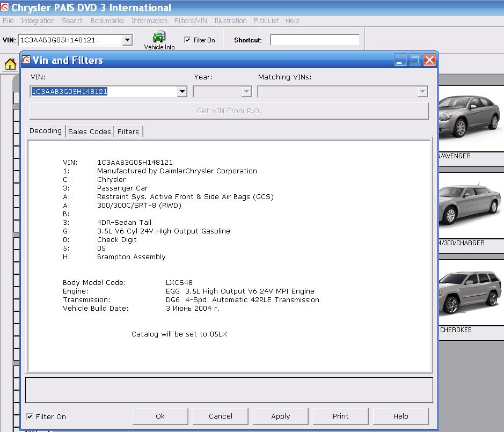Image resolution: width=504 pixels, height=432 pixels.
Task: Open the Filters/VIN menu
Action: point(191,20)
